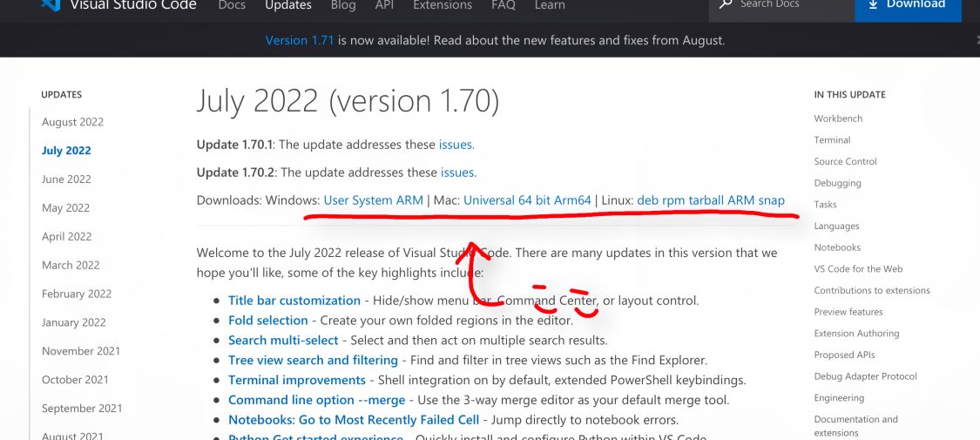Download the Linux snap package
This screenshot has height=440, width=980.
[x=771, y=200]
